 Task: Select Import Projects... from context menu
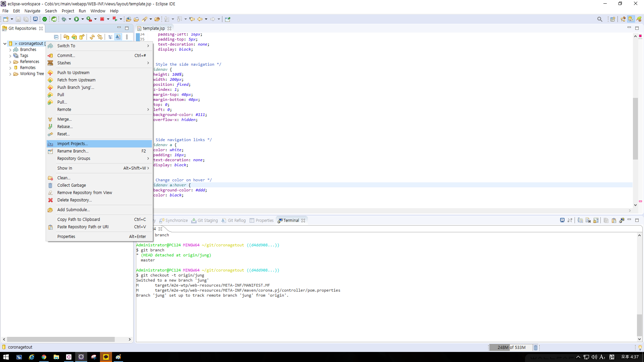pos(72,144)
